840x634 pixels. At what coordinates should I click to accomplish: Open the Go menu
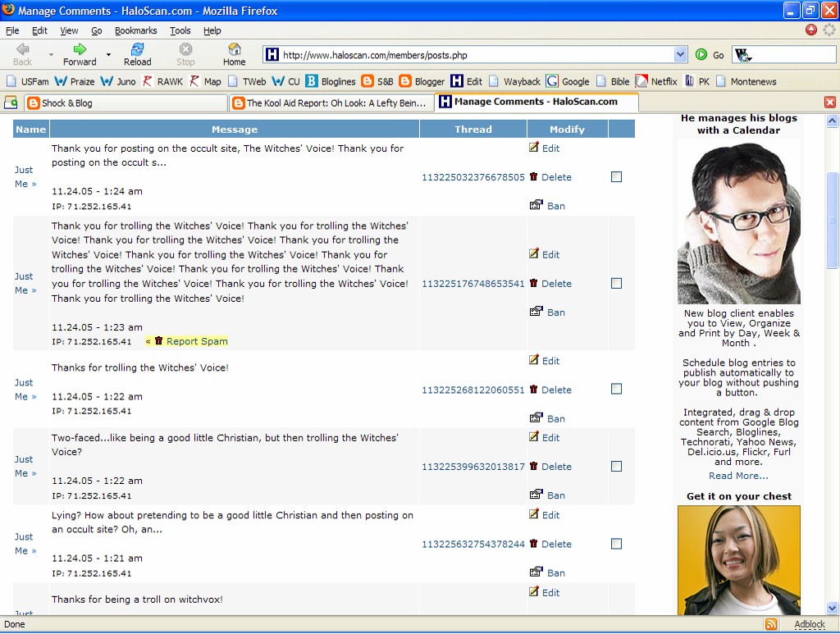(x=97, y=30)
